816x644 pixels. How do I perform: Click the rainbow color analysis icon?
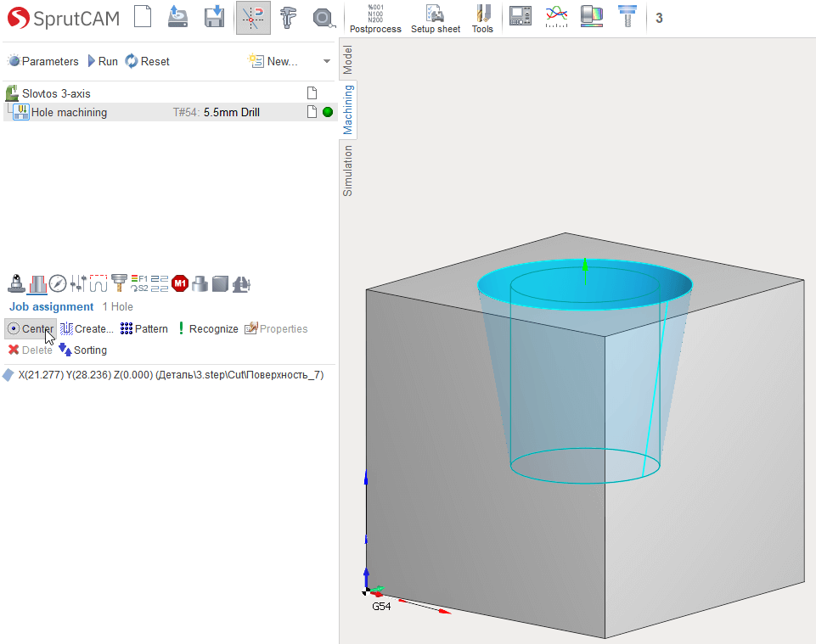(592, 16)
